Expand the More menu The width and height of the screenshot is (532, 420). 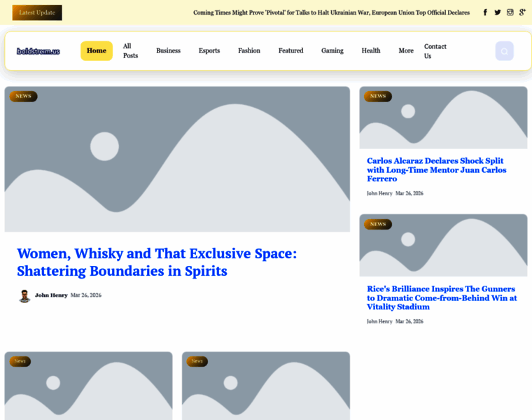pos(406,51)
